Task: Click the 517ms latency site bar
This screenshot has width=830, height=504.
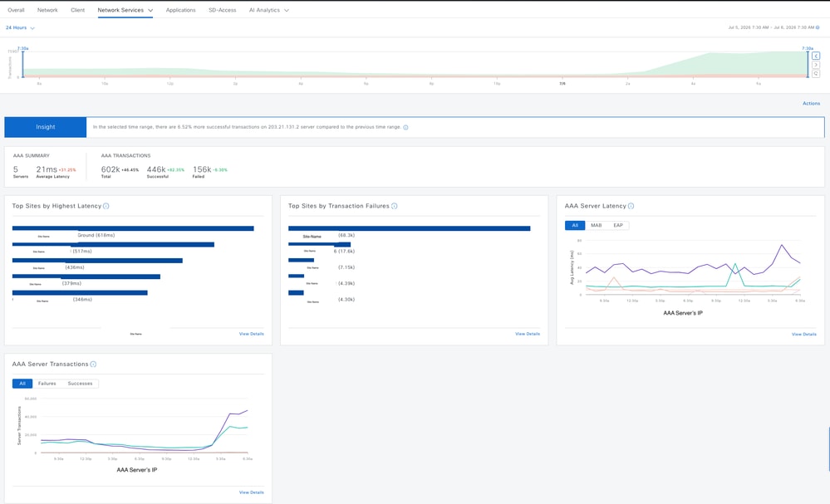Action: point(113,244)
